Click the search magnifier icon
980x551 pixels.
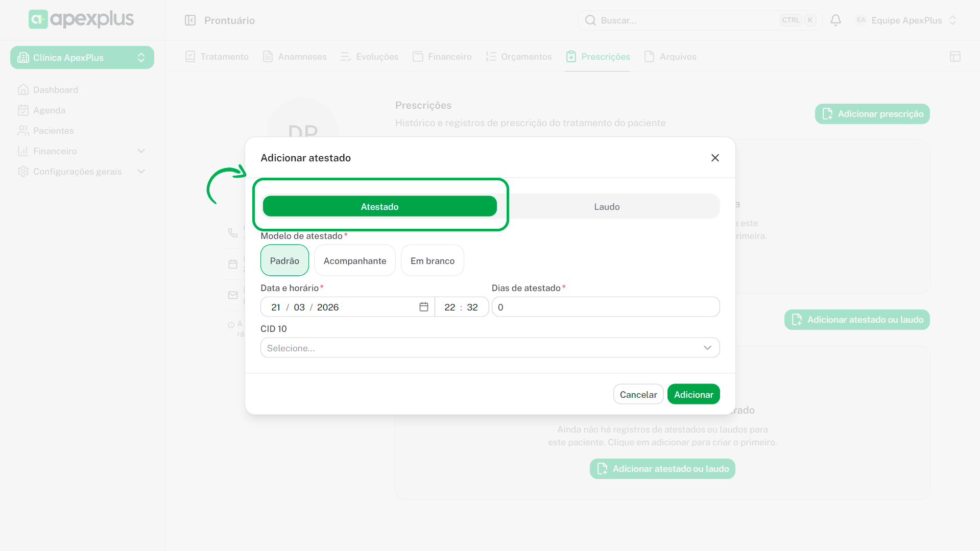coord(590,20)
